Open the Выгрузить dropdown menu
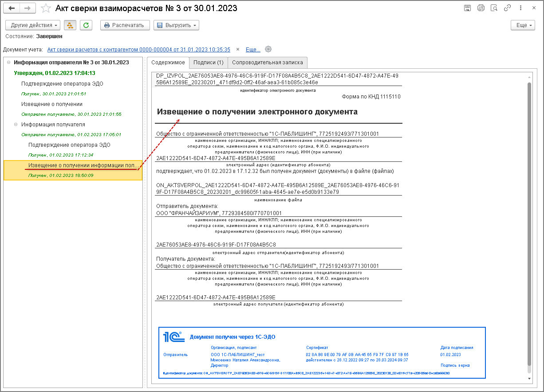This screenshot has height=392, width=544. coord(176,25)
